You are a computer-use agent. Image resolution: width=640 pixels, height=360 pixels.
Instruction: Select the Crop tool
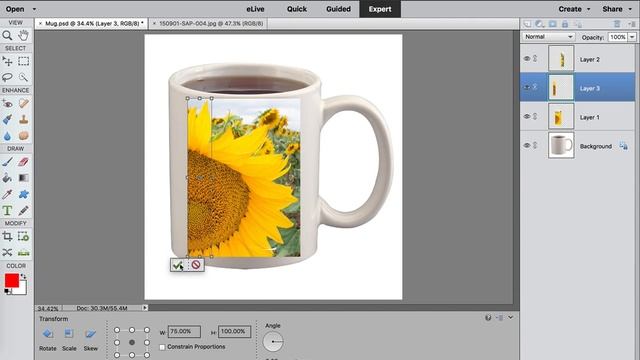[7, 236]
